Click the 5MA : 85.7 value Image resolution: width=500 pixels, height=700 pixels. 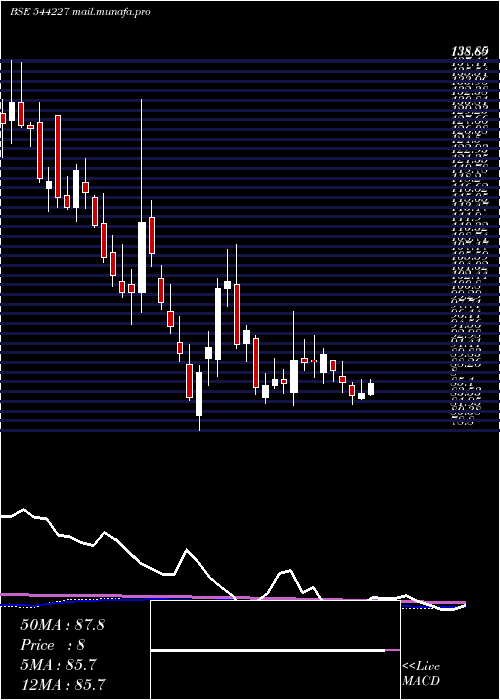[58, 665]
